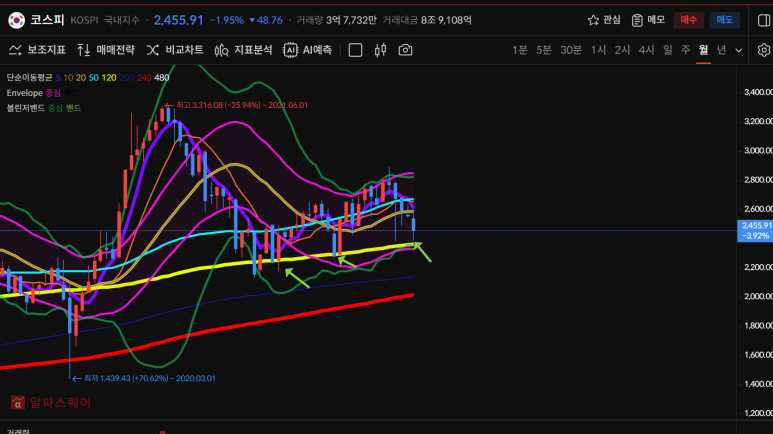Toggle the 10-period moving average legend
This screenshot has height=434, width=773.
68,77
